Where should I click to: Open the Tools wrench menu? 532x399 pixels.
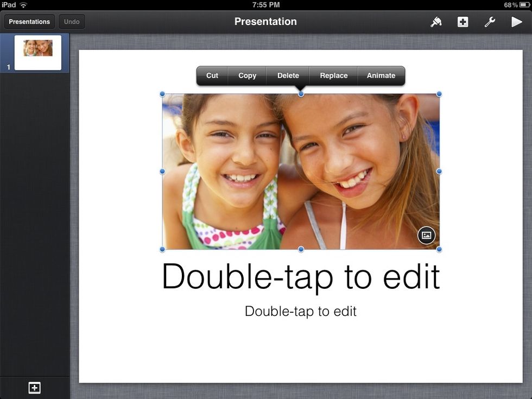click(489, 22)
